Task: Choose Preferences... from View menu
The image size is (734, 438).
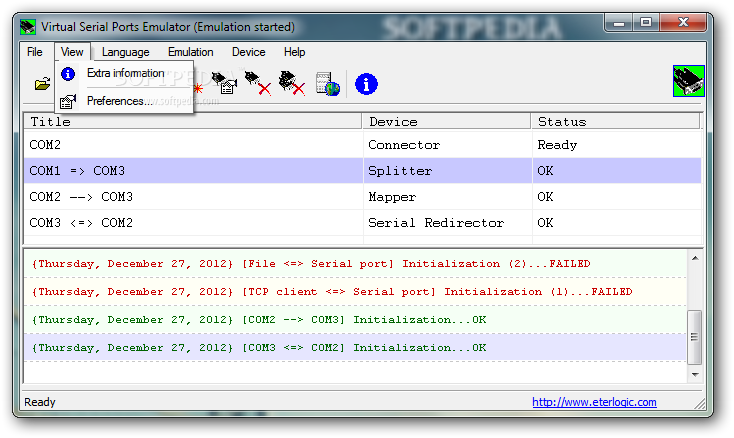Action: (x=119, y=101)
